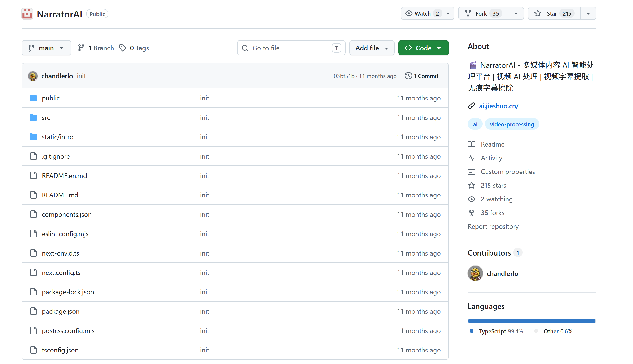Image resolution: width=633 pixels, height=364 pixels.
Task: Open the green Code dropdown
Action: point(423,48)
